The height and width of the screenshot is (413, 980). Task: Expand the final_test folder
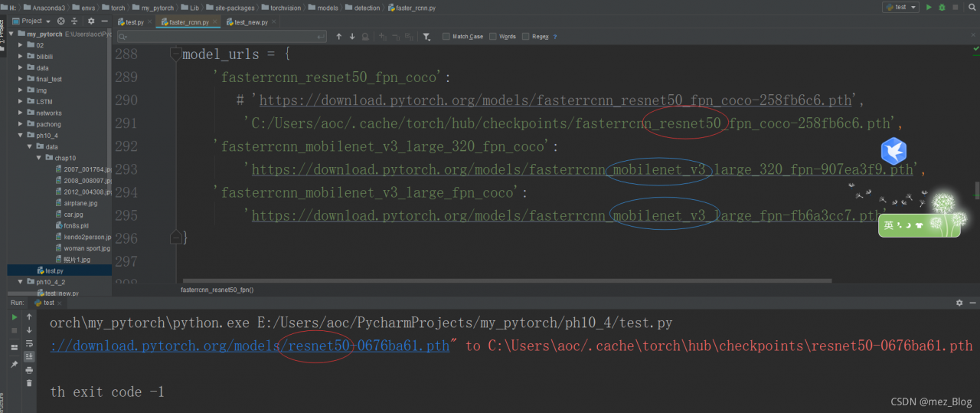[x=21, y=79]
